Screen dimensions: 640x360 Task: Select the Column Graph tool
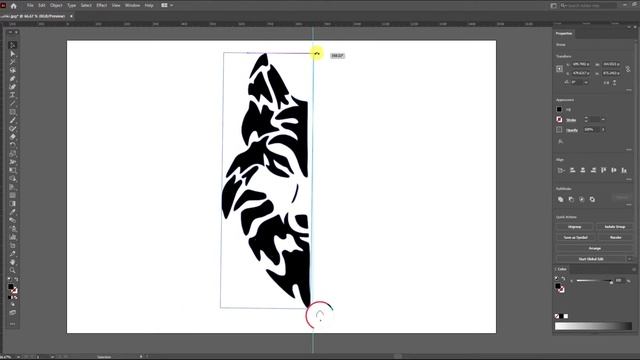tap(13, 237)
